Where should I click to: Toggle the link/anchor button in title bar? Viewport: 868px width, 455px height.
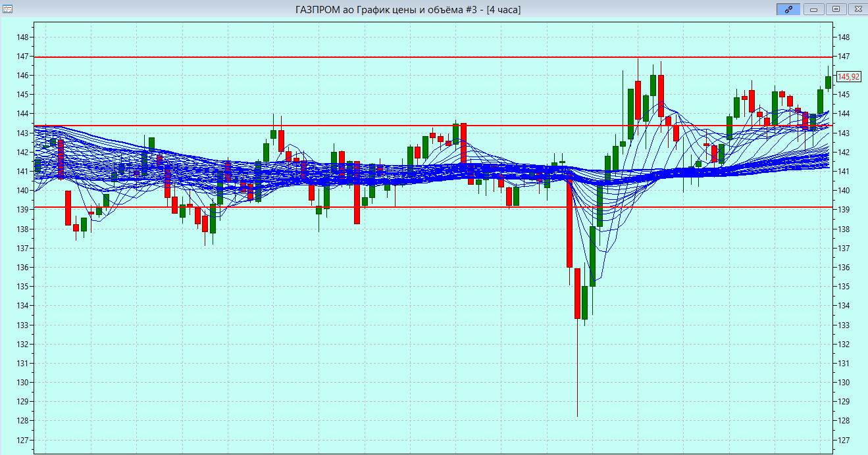788,9
